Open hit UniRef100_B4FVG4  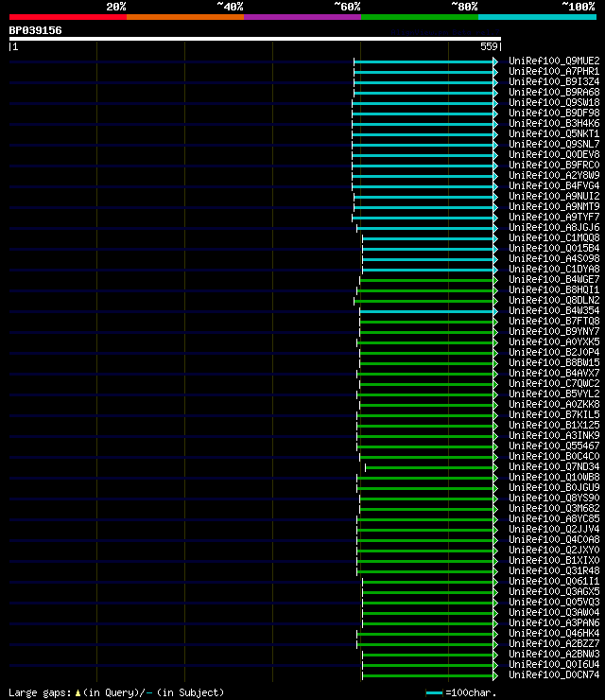coord(554,185)
